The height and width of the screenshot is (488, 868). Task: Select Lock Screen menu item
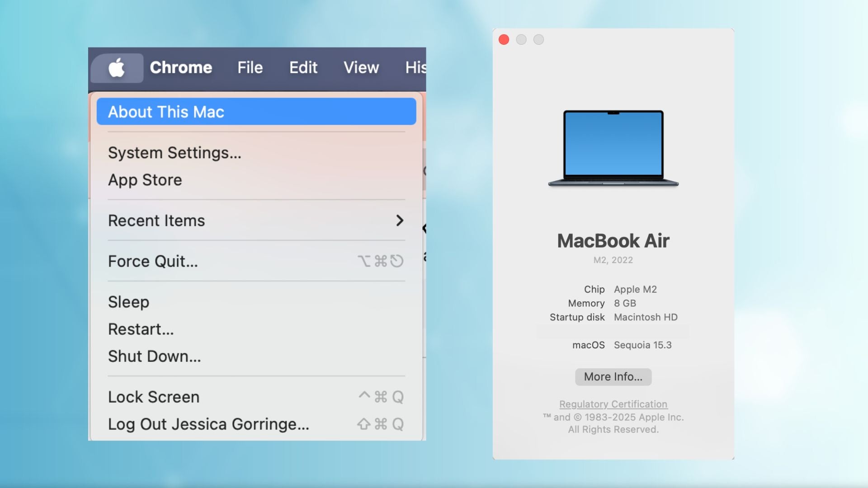point(256,397)
